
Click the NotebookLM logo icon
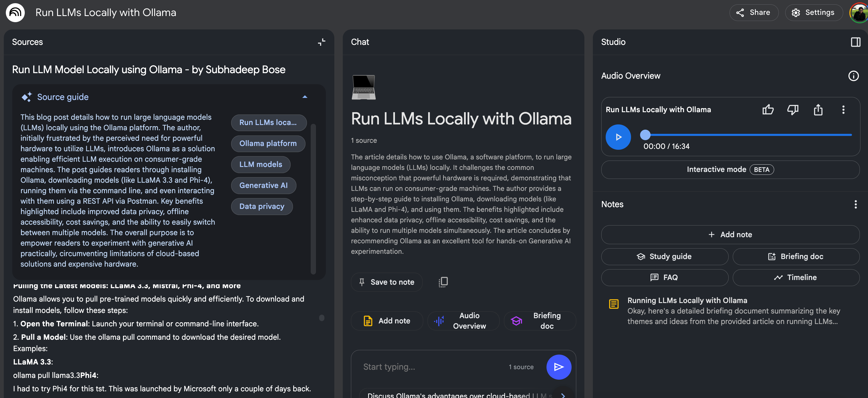(x=15, y=13)
